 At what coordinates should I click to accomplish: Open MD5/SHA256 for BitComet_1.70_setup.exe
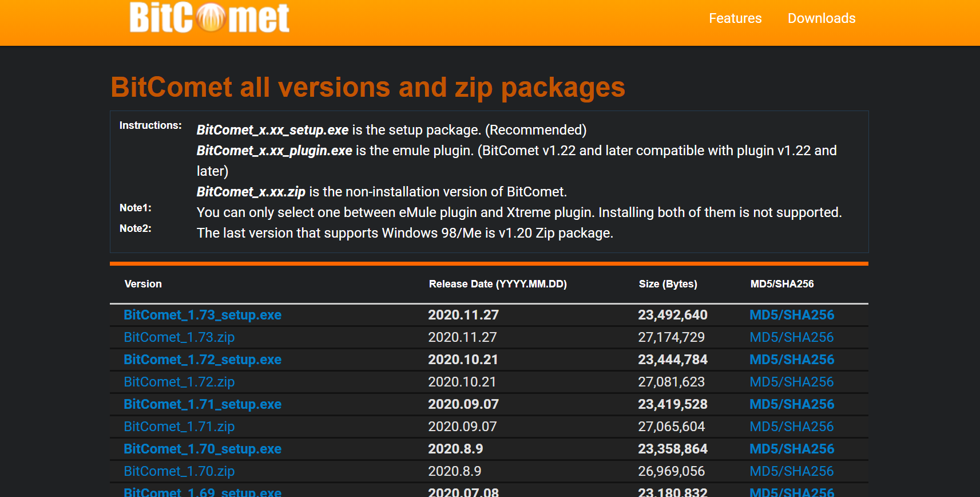tap(792, 449)
